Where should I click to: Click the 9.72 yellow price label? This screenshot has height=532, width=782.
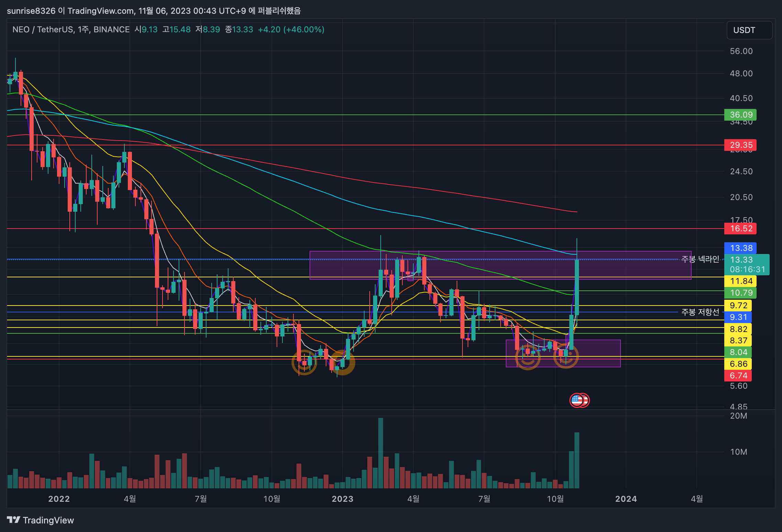pos(738,306)
